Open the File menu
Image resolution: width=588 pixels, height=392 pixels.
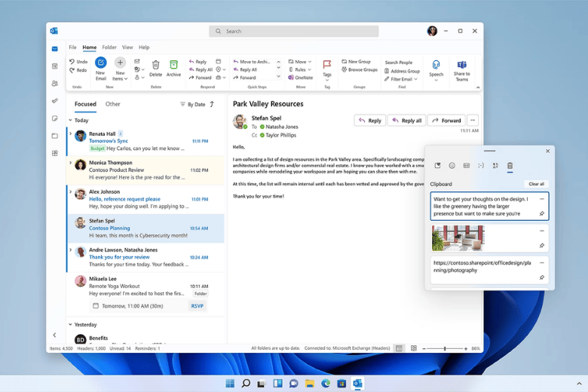pos(73,47)
